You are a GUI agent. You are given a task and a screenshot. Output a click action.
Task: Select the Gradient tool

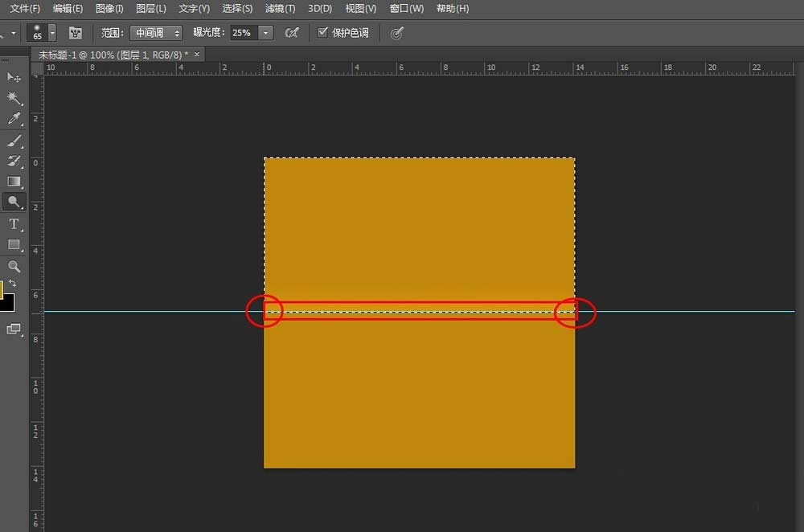pyautogui.click(x=14, y=182)
